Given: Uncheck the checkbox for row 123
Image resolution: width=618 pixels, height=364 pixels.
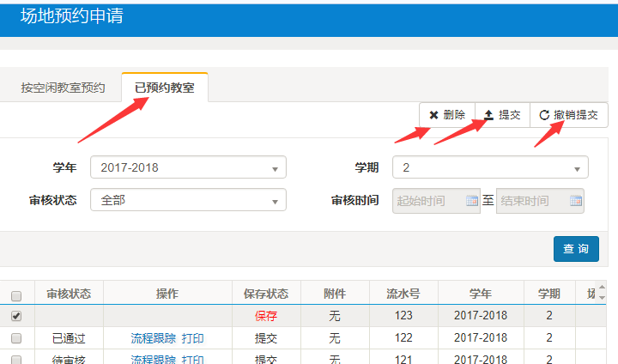Looking at the screenshot, I should tap(16, 316).
